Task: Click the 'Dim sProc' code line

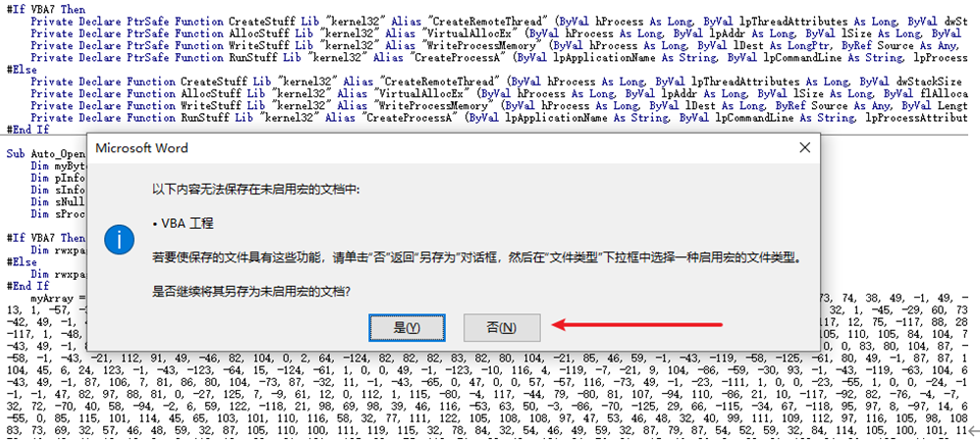Action: coord(58,213)
